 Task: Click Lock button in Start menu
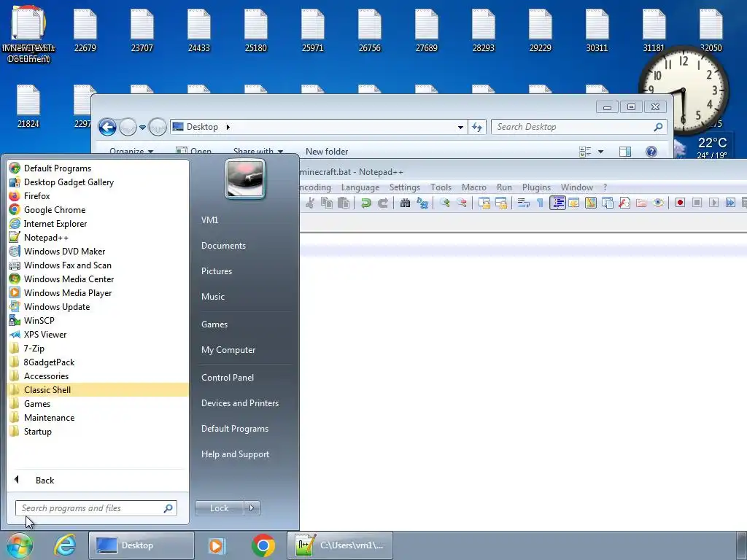[219, 508]
